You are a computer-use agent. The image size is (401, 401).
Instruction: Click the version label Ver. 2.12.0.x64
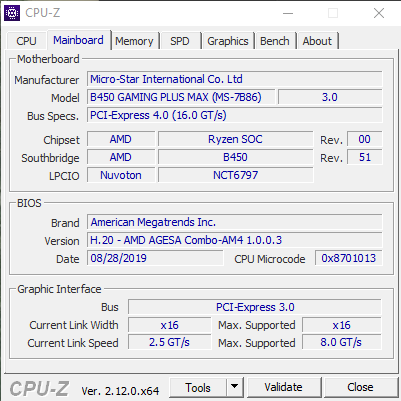[120, 391]
